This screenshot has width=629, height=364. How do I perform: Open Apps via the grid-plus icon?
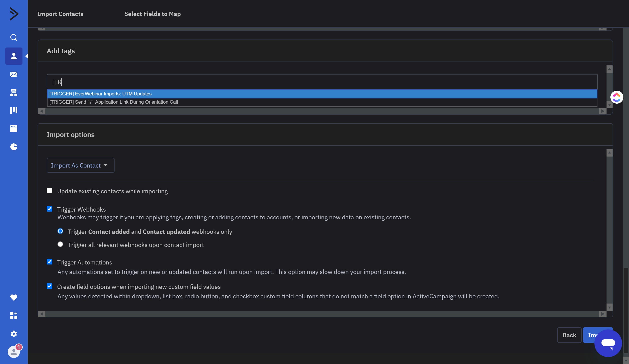coord(14,316)
